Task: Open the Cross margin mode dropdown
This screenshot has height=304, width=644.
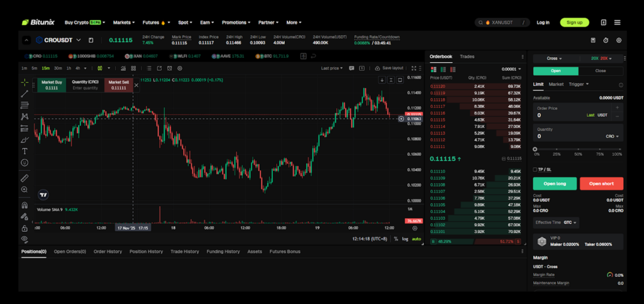Action: click(x=555, y=58)
